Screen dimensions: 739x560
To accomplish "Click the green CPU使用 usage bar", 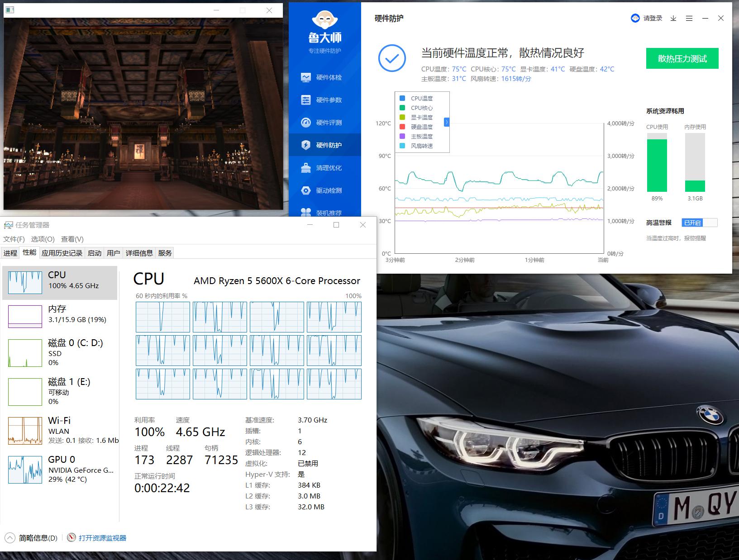I will pyautogui.click(x=658, y=165).
